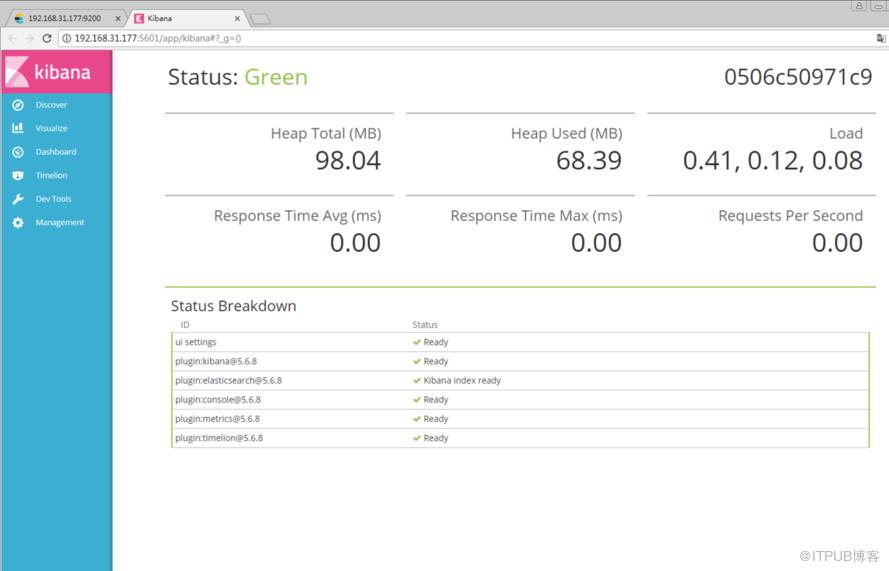889x571 pixels.
Task: Open the Dashboard gauge icon
Action: click(x=18, y=152)
